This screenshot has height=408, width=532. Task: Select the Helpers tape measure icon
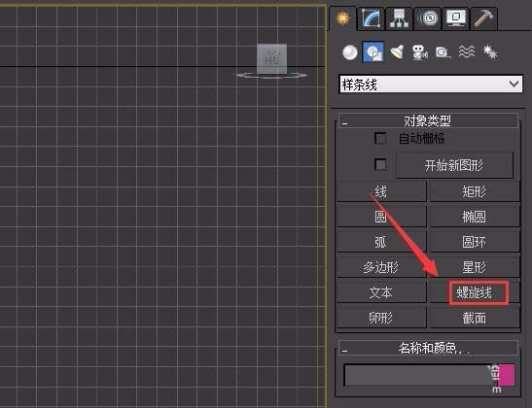pyautogui.click(x=443, y=52)
